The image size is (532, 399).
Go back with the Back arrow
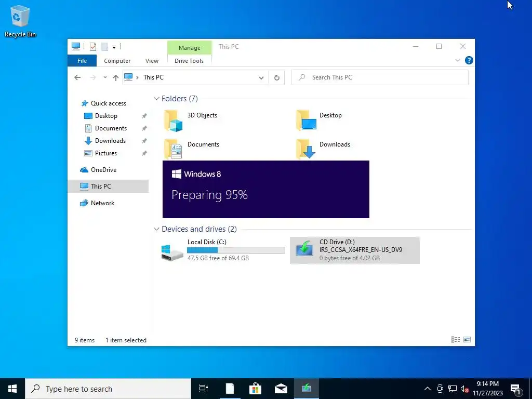77,77
